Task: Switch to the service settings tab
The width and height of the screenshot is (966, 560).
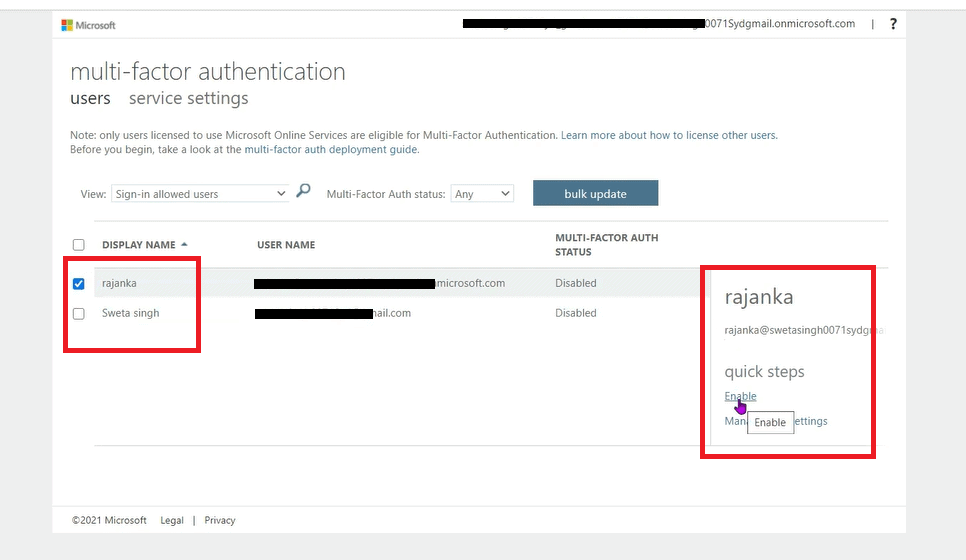Action: pyautogui.click(x=188, y=98)
